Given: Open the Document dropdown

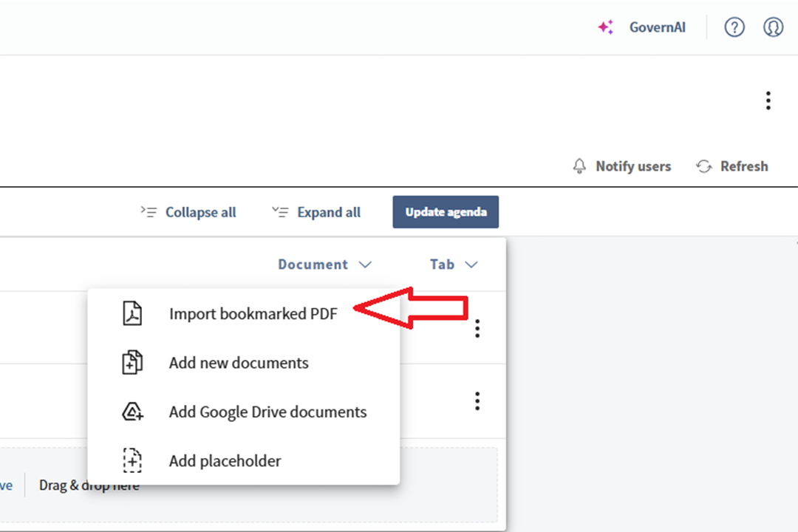Looking at the screenshot, I should pos(324,264).
